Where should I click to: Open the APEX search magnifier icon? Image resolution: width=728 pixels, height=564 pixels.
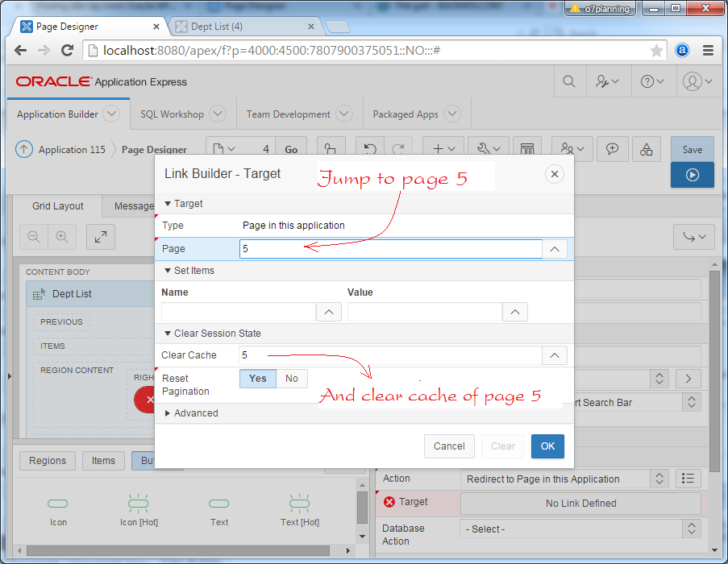tap(569, 81)
